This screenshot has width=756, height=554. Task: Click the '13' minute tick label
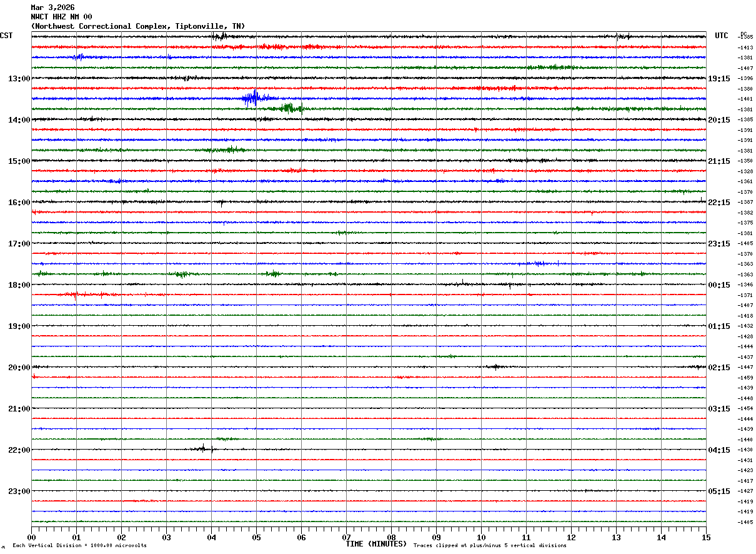(x=616, y=537)
